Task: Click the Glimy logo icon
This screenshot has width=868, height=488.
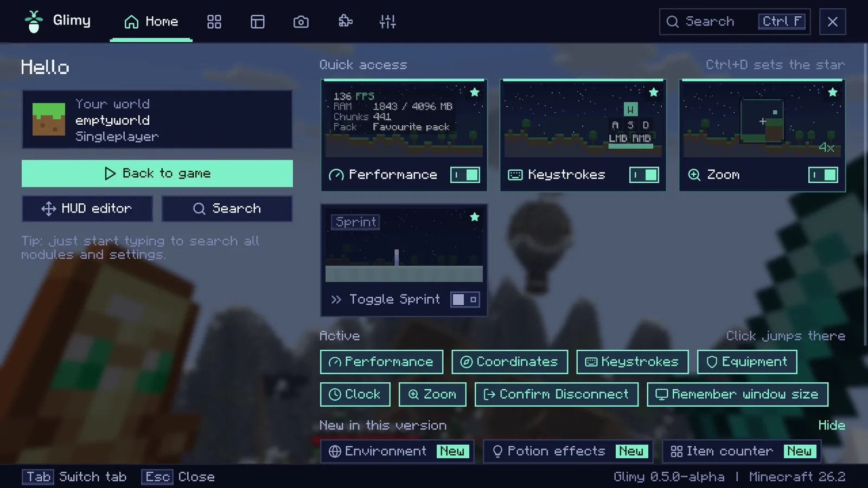Action: [x=34, y=22]
